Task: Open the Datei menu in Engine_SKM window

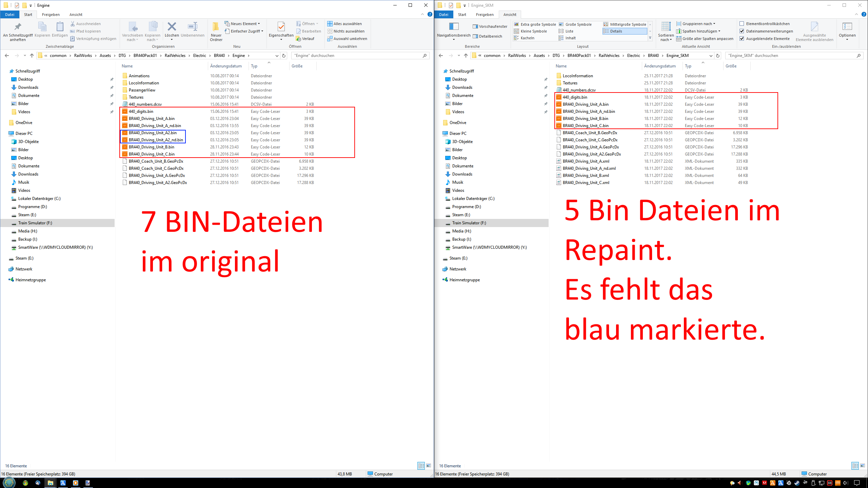Action: click(443, 15)
